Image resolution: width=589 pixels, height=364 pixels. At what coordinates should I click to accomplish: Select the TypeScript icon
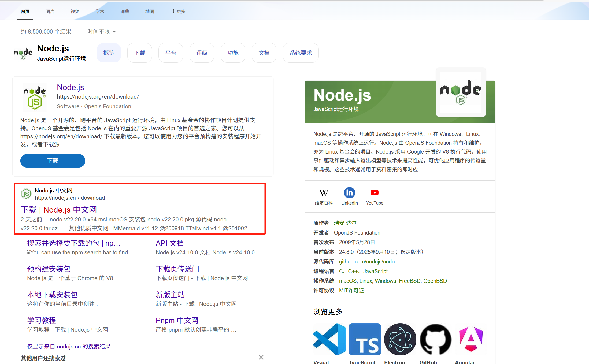[365, 339]
